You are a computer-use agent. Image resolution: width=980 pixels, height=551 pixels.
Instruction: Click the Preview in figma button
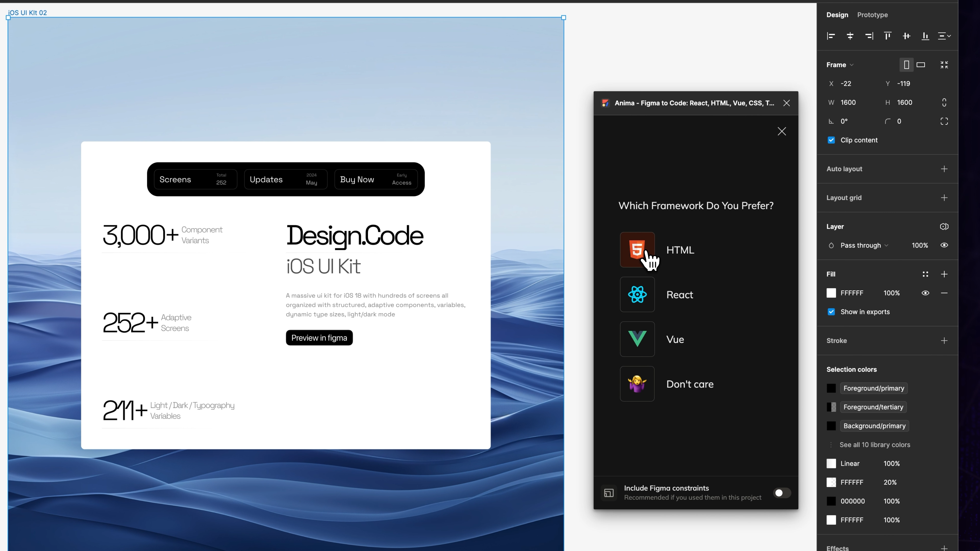pyautogui.click(x=319, y=338)
